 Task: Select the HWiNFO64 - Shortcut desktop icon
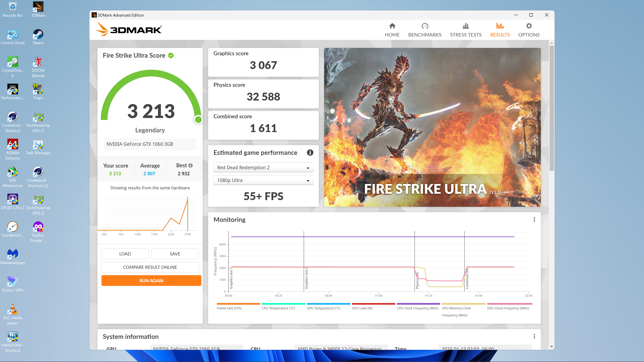pyautogui.click(x=13, y=342)
